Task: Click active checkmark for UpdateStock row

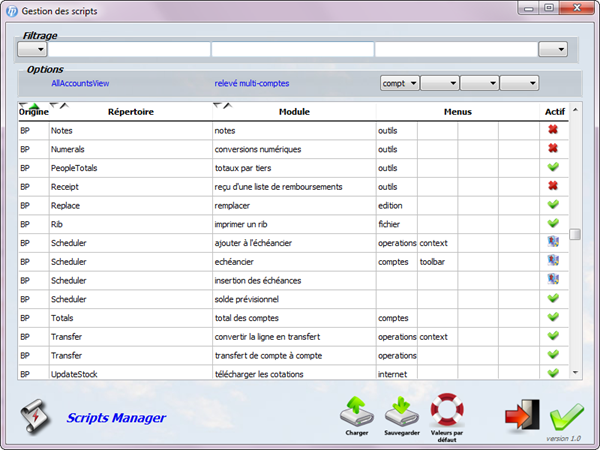Action: tap(553, 373)
